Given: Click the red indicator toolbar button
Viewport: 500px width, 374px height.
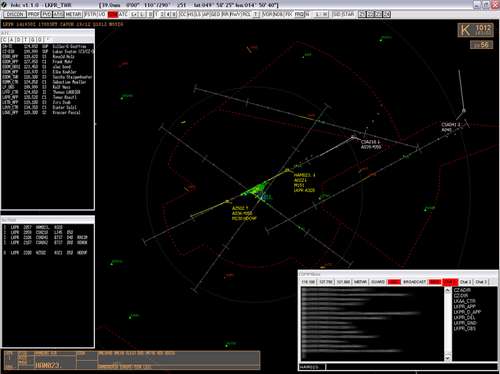Looking at the screenshot, I should pyautogui.click(x=113, y=14).
